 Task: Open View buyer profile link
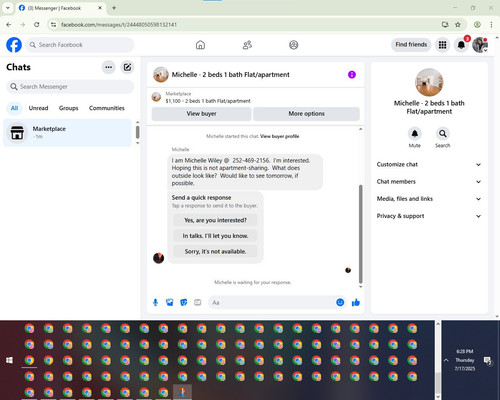(279, 136)
